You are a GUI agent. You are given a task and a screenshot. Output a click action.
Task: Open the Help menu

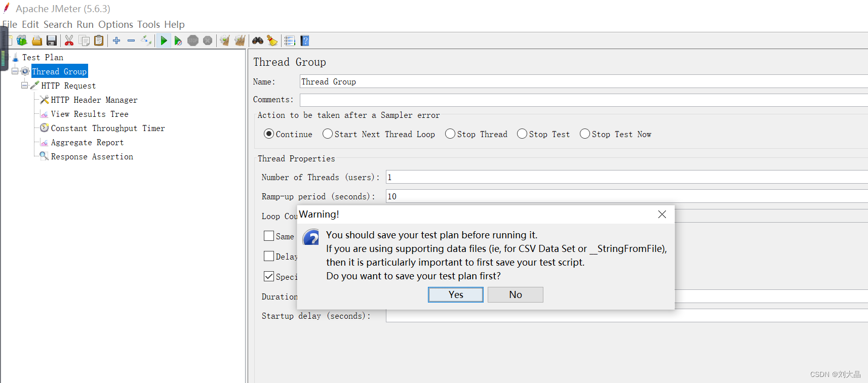[174, 24]
